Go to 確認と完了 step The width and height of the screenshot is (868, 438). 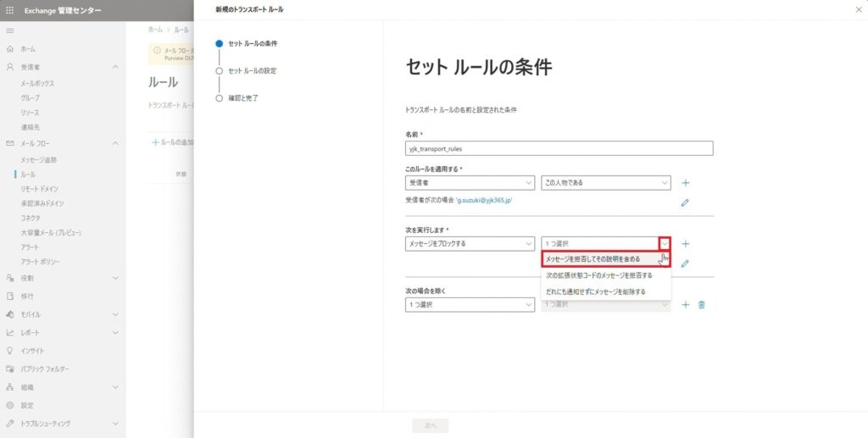[237, 98]
